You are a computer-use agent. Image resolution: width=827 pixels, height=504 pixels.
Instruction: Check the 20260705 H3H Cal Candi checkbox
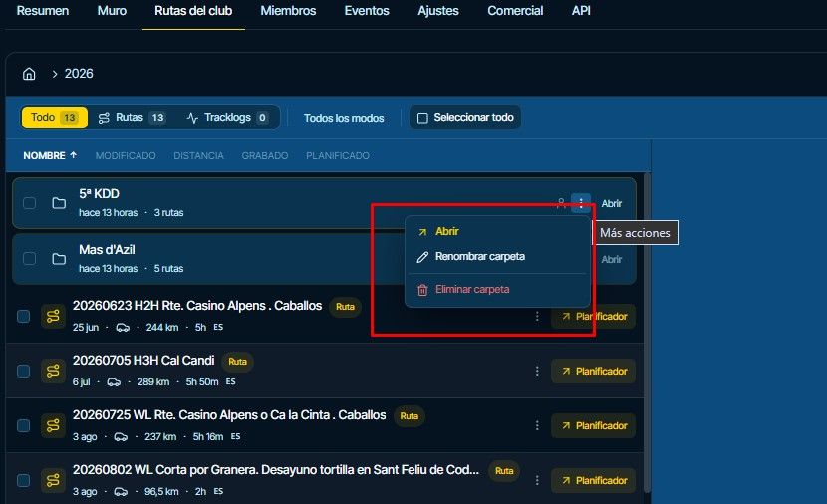coord(23,371)
